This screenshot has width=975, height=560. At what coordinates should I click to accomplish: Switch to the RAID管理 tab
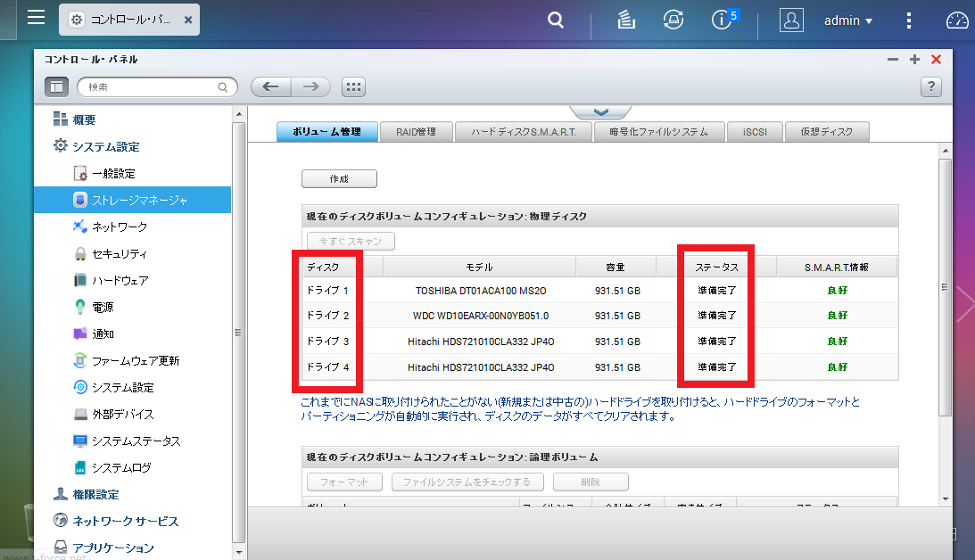coord(416,132)
